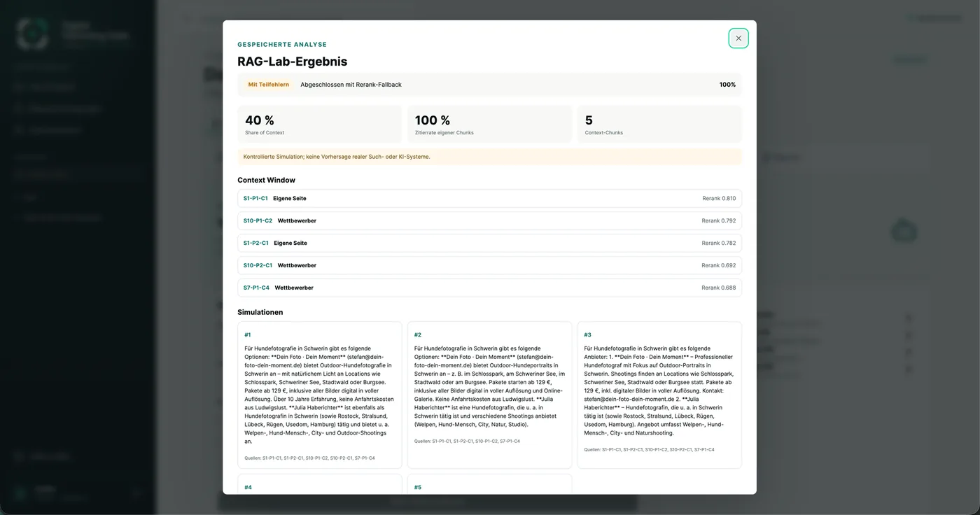Click the 'Rerank 0.792' score
Viewport: 980px width, 515px height.
pyautogui.click(x=719, y=220)
